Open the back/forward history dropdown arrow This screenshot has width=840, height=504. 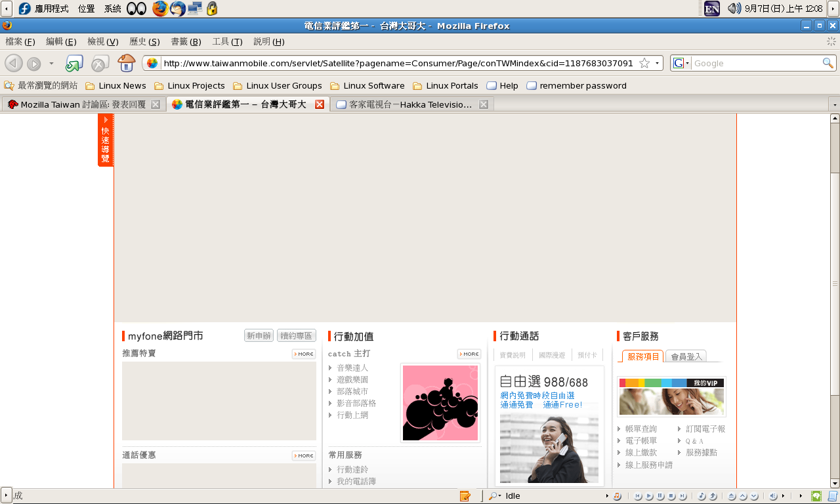tap(51, 63)
